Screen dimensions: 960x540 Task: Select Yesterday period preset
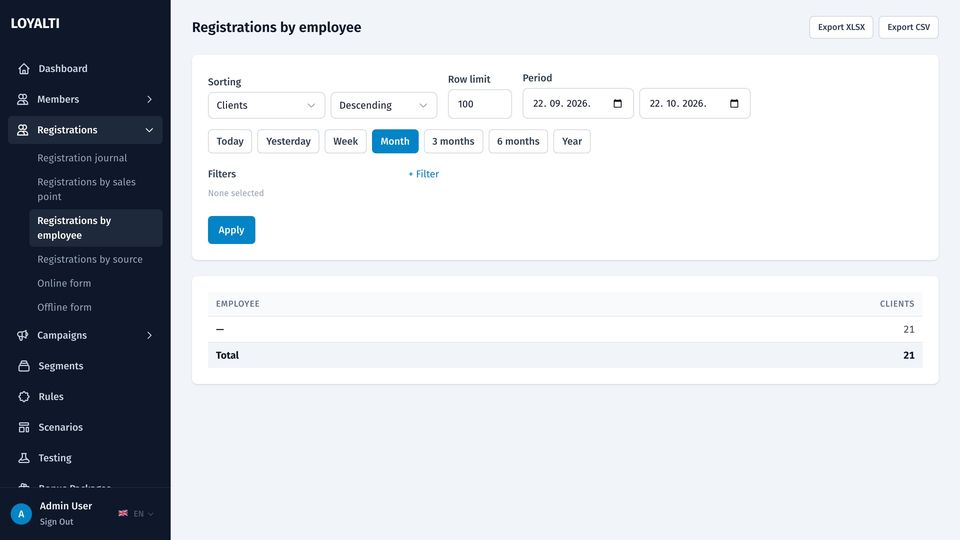point(288,141)
